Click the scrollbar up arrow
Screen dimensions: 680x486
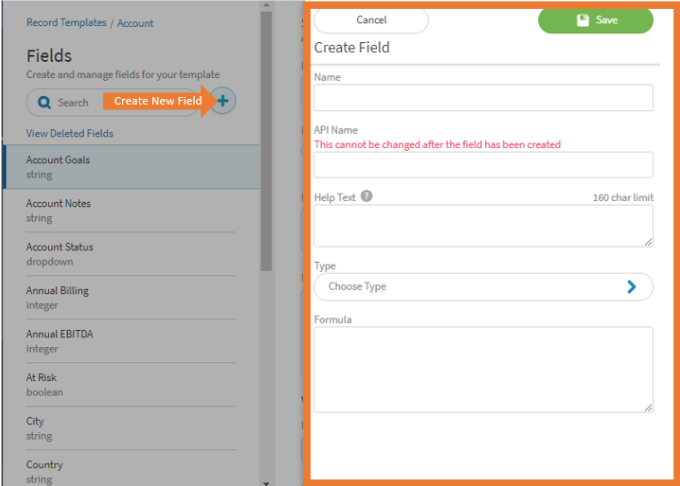(266, 5)
